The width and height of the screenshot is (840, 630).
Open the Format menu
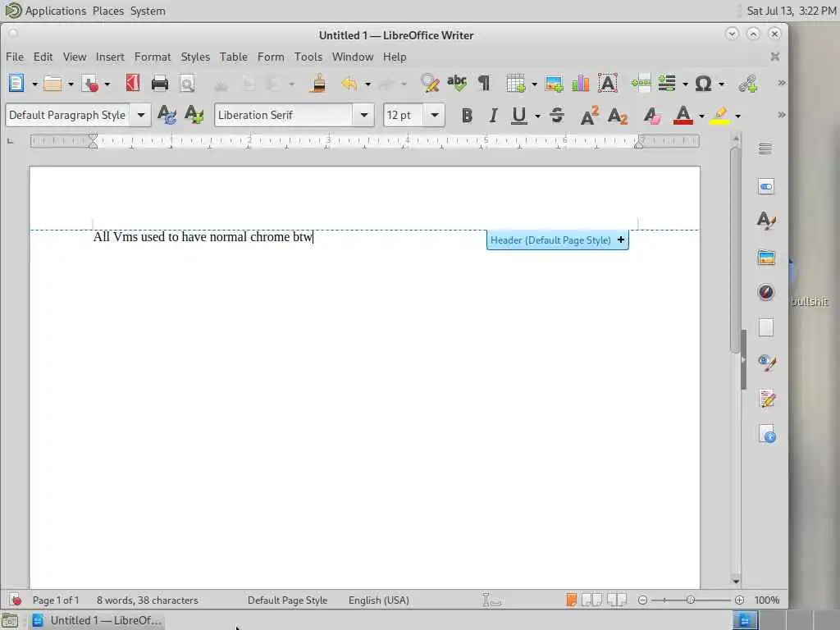point(152,57)
